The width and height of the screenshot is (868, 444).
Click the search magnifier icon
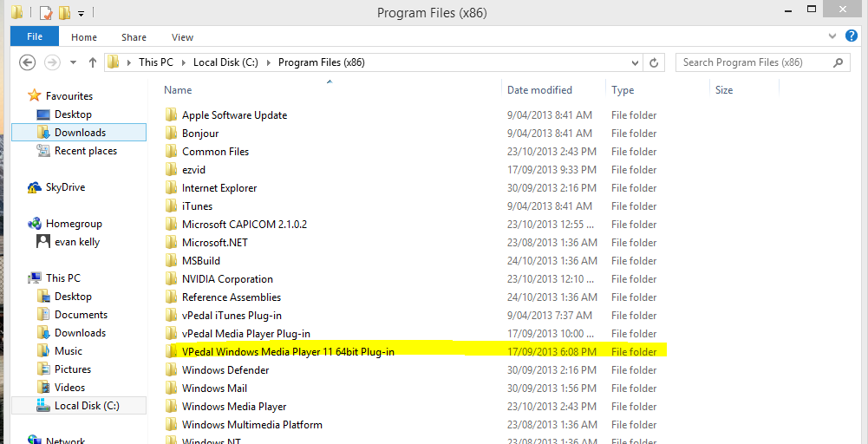click(839, 62)
